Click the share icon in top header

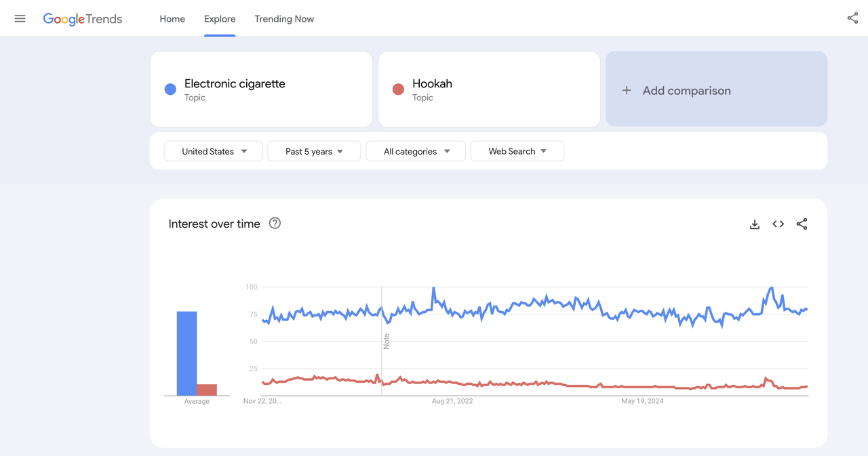pos(852,18)
